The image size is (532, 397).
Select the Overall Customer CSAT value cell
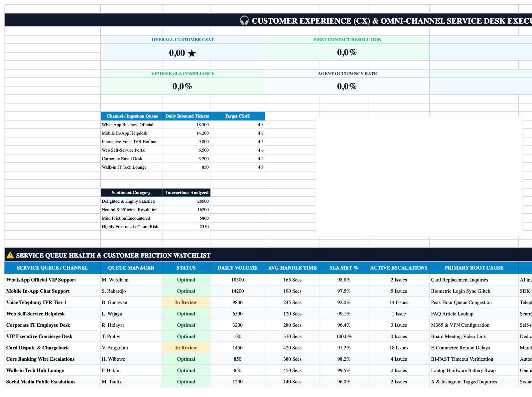pyautogui.click(x=183, y=53)
